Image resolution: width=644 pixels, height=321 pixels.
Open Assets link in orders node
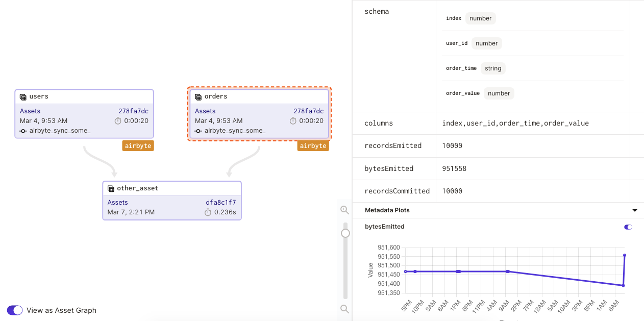(x=205, y=111)
